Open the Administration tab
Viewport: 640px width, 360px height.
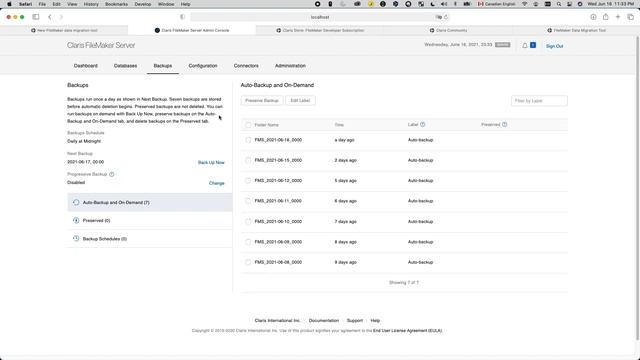click(290, 66)
